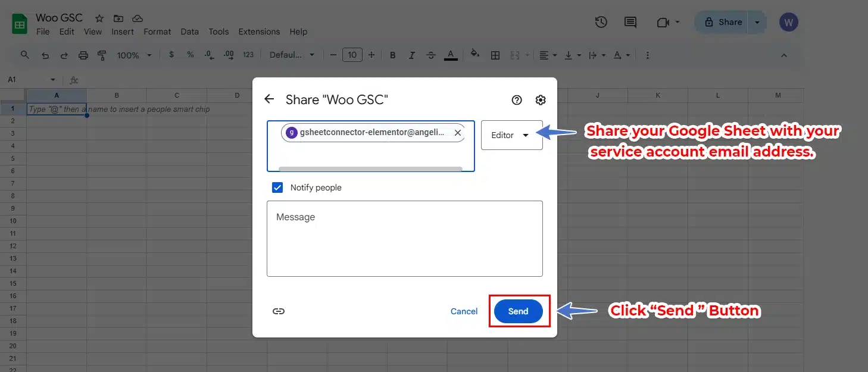868x372 pixels.
Task: Click the text color swatch icon
Action: pos(451,55)
